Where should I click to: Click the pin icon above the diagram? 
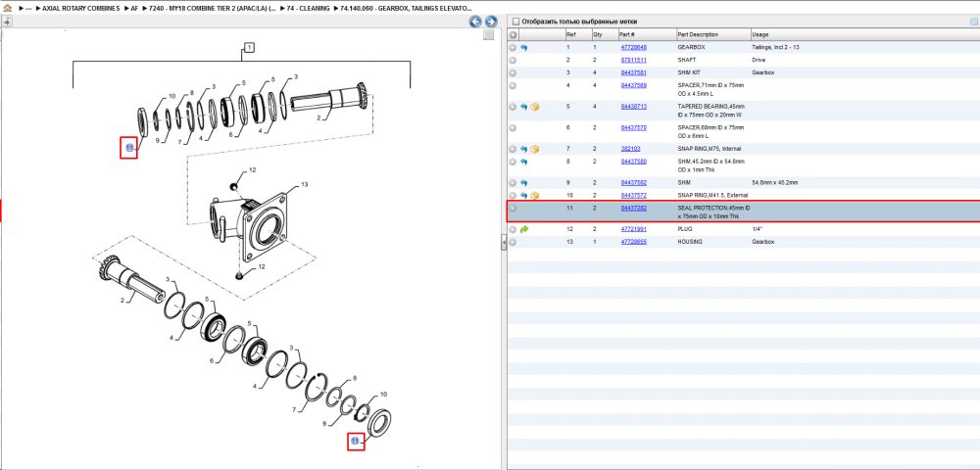(8, 22)
